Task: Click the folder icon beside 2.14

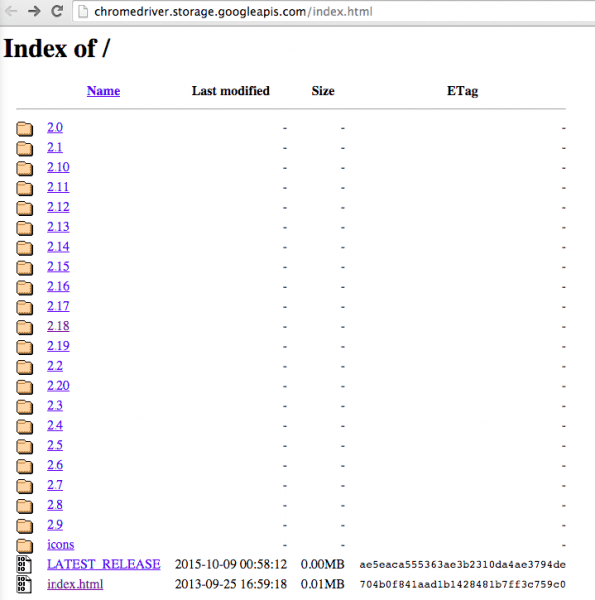Action: click(24, 248)
